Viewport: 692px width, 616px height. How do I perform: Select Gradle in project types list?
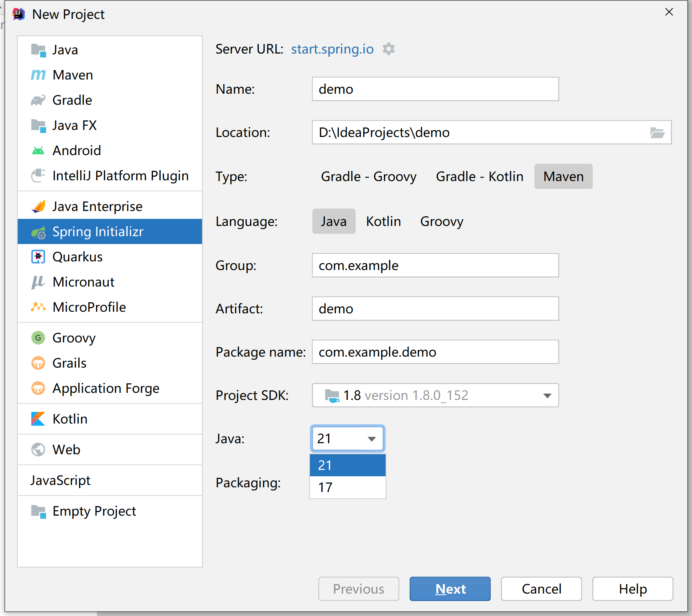click(x=110, y=100)
